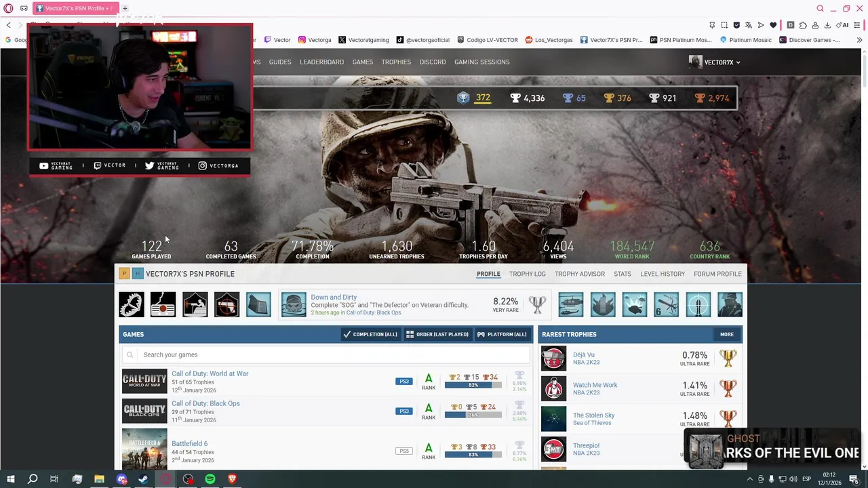Open Spotify from the taskbar
Viewport: 868px width, 488px height.
click(210, 479)
